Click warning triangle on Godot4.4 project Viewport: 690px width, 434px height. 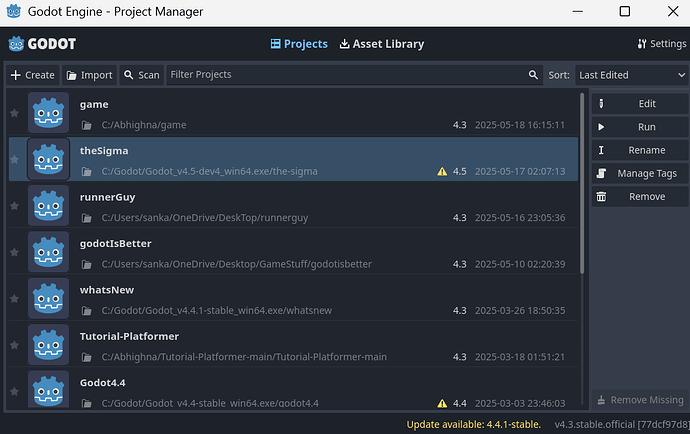click(x=442, y=403)
